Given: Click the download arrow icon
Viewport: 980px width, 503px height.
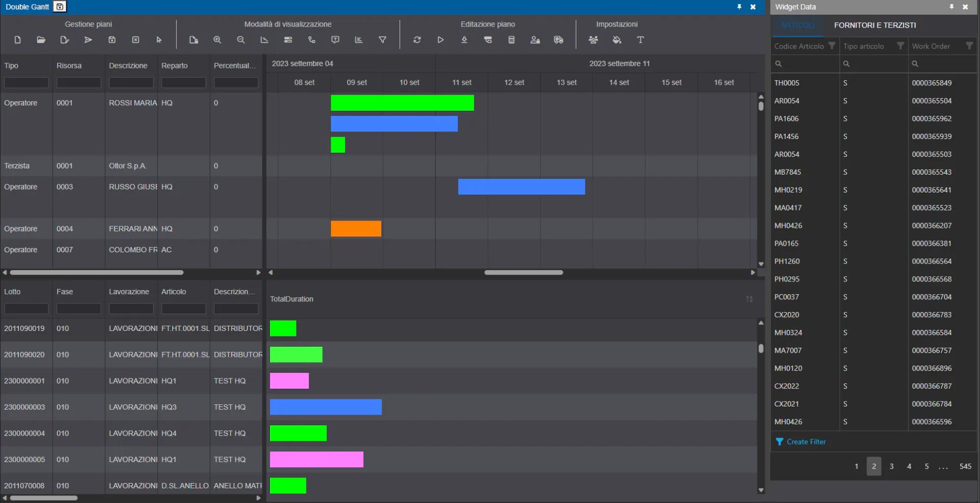Looking at the screenshot, I should click(464, 40).
